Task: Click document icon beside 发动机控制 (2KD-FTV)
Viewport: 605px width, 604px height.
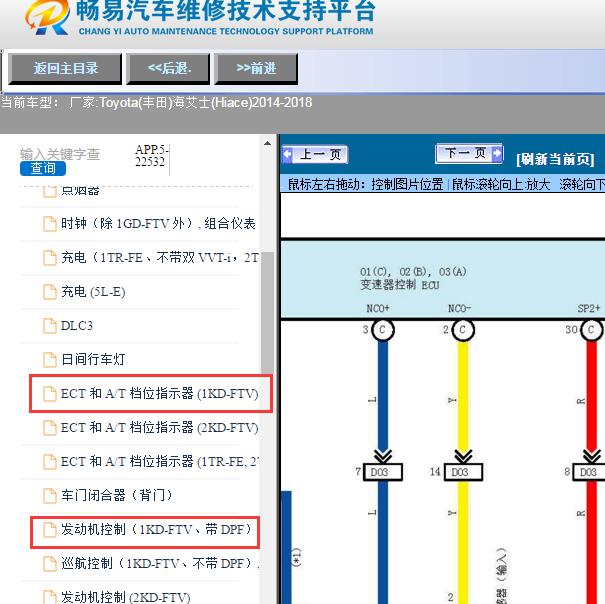Action: [x=50, y=597]
